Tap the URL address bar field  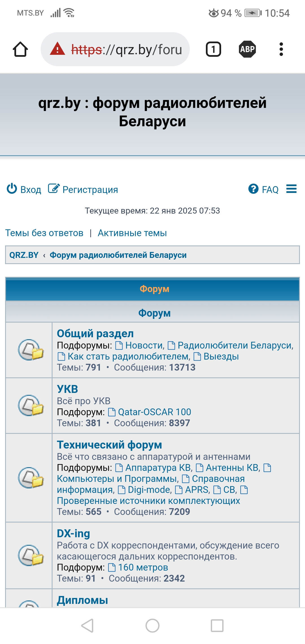(x=127, y=50)
